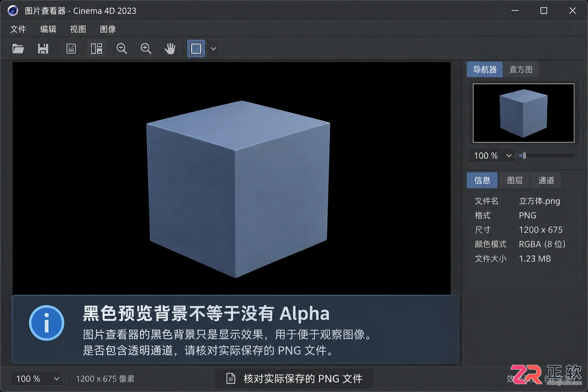This screenshot has width=588, height=392.
Task: Click the file name value 立方体.png
Action: point(539,201)
